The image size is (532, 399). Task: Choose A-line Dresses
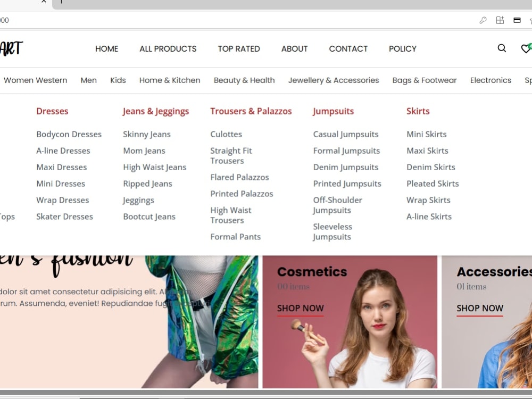click(63, 151)
